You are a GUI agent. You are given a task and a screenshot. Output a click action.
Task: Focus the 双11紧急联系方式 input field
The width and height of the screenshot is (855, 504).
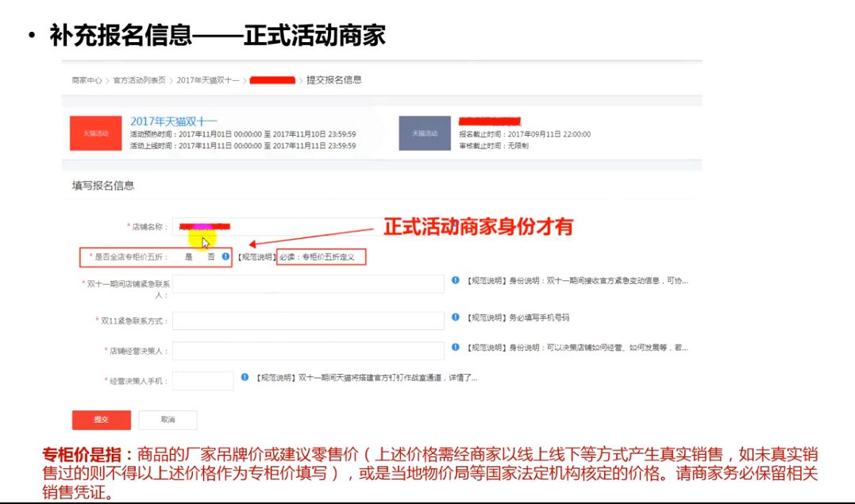pos(308,321)
